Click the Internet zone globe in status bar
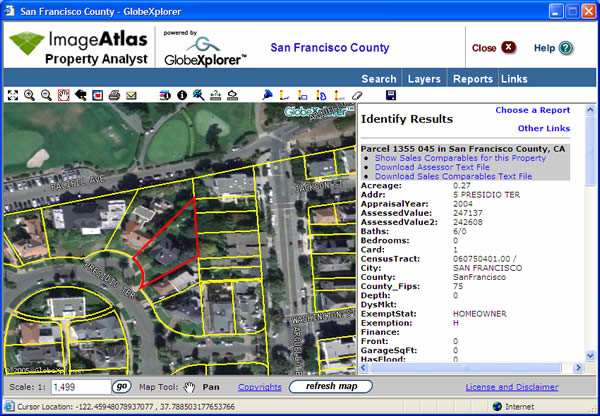600x416 pixels. 497,406
